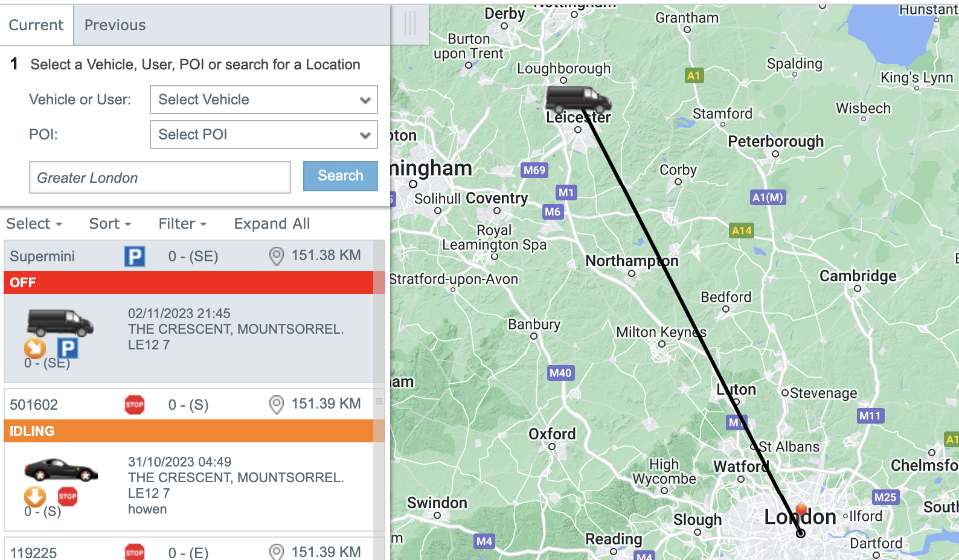
Task: Switch to the Previous tab
Action: [x=115, y=25]
